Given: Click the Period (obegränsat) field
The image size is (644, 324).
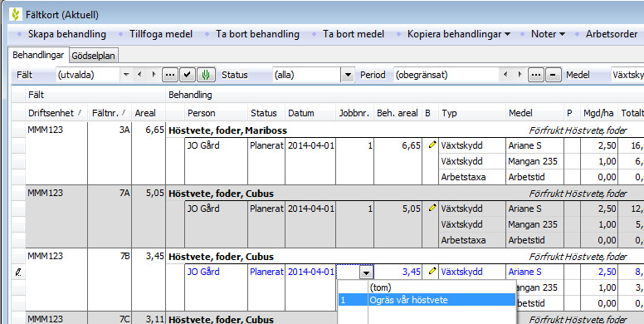Looking at the screenshot, I should tap(446, 75).
